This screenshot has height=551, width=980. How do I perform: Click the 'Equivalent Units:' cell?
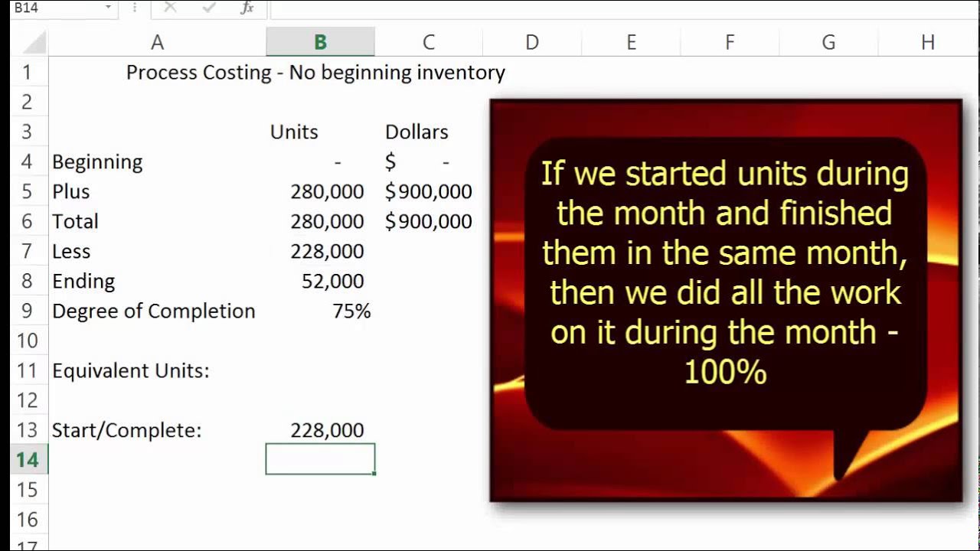point(157,370)
